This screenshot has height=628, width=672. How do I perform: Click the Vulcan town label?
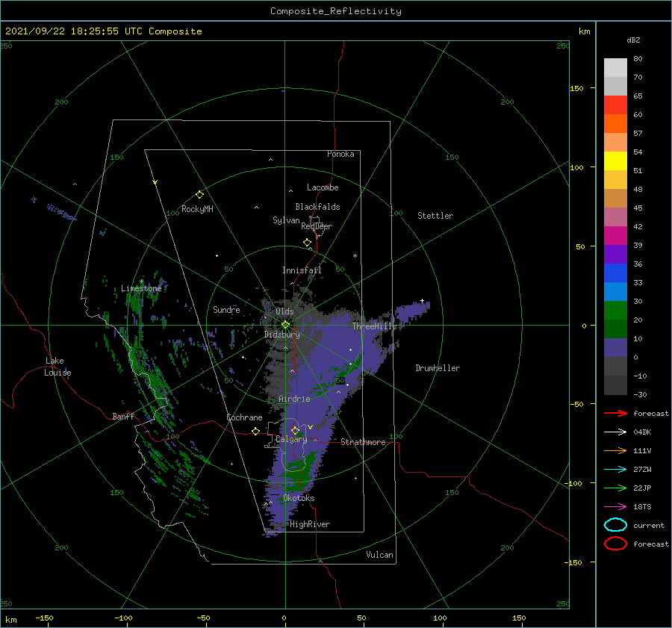380,555
